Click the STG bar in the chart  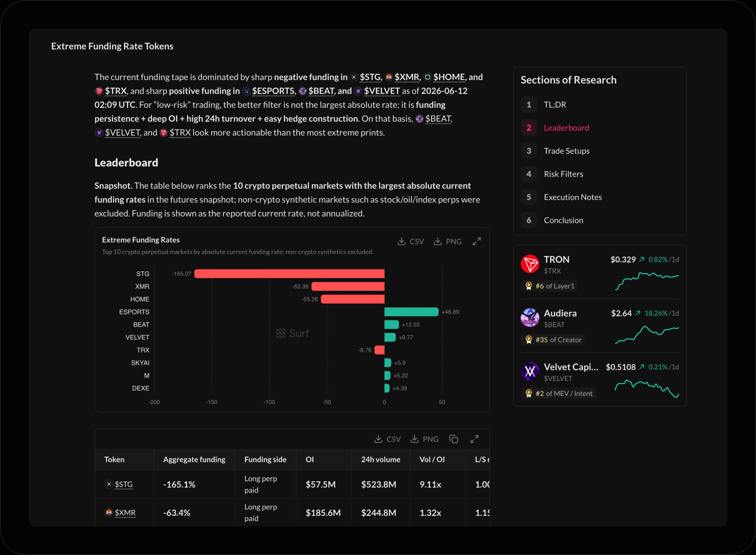[x=289, y=274]
